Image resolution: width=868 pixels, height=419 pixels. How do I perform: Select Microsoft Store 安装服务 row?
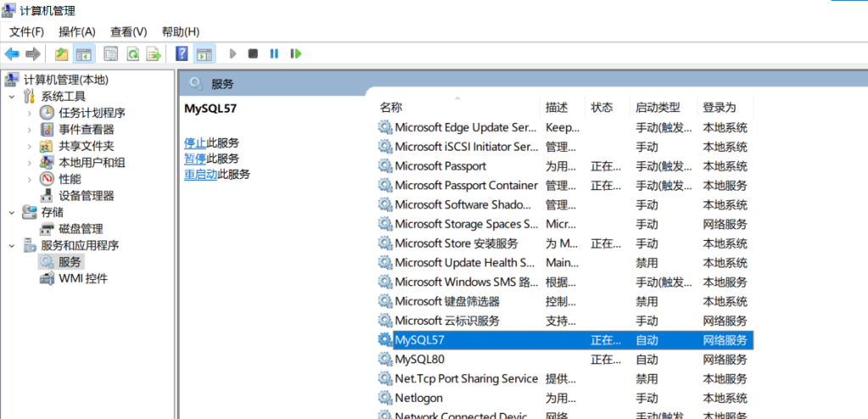coord(565,243)
